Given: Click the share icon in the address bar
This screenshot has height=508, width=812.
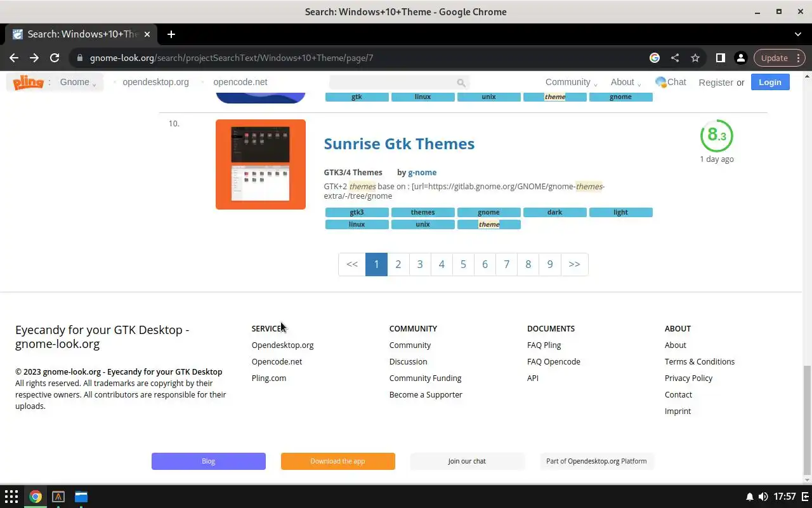Looking at the screenshot, I should pyautogui.click(x=675, y=58).
